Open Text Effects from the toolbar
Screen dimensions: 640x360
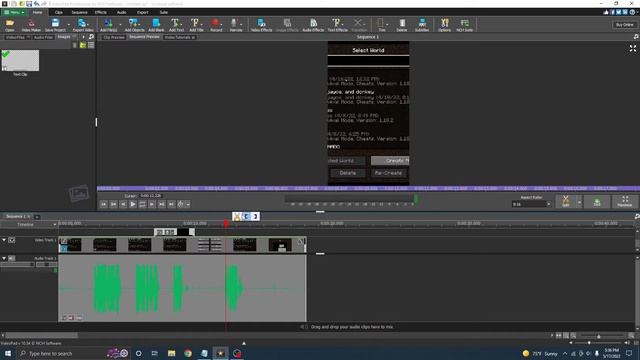[x=337, y=25]
